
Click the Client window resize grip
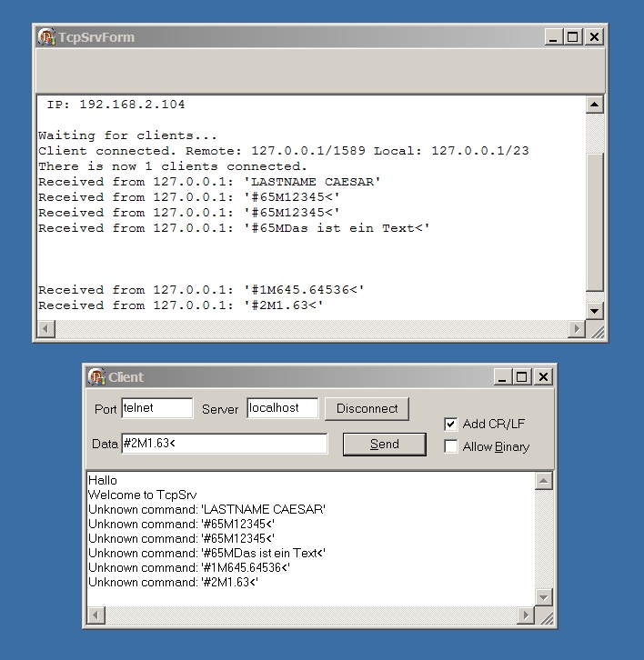tap(546, 617)
